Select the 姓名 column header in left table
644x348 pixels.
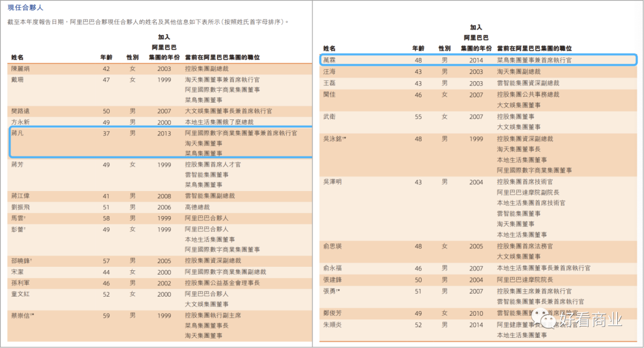[17, 57]
